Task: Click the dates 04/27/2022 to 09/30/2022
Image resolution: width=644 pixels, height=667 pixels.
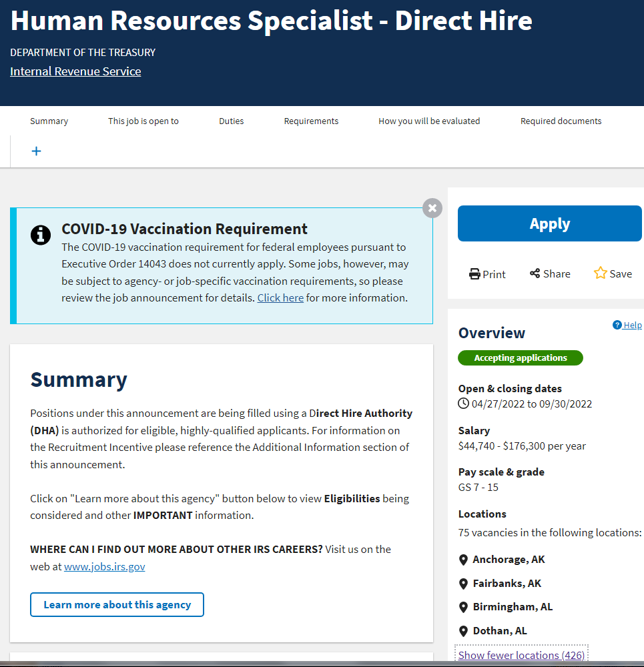Action: click(x=532, y=404)
